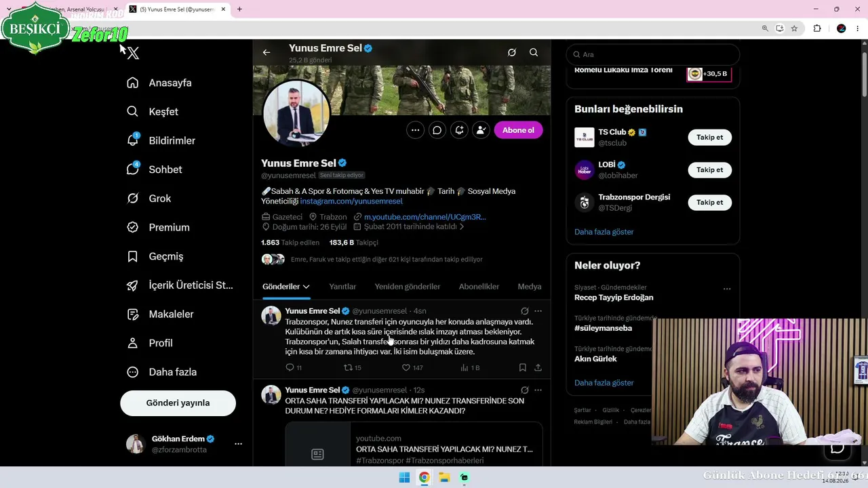868x488 pixels.
Task: Click the Chrome icon in the taskbar
Action: (424, 477)
